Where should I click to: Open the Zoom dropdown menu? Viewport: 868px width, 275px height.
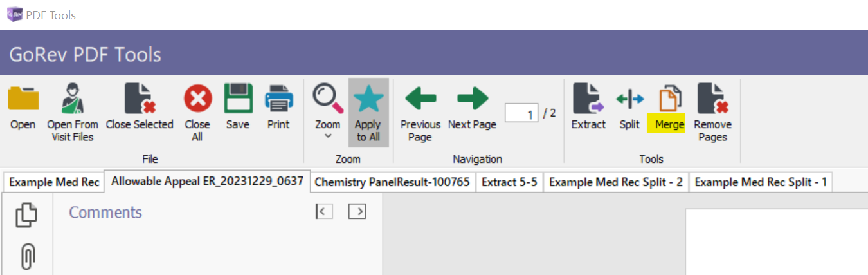pyautogui.click(x=328, y=113)
